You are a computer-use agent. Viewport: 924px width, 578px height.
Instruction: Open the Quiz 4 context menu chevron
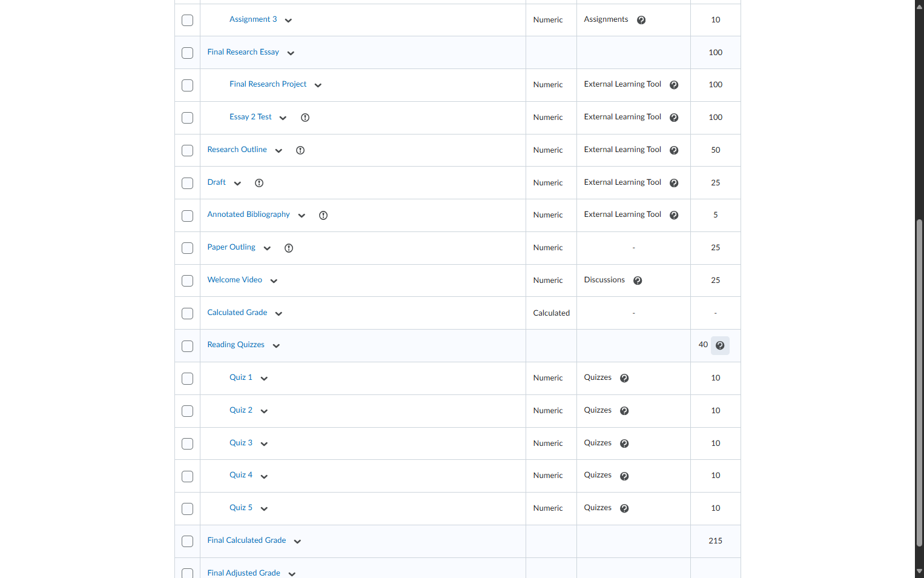click(264, 476)
